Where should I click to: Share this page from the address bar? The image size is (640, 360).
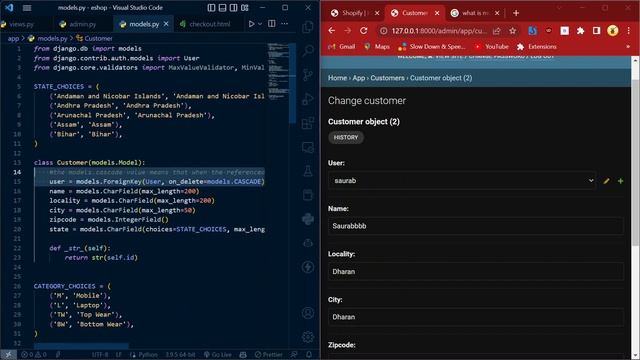click(496, 31)
